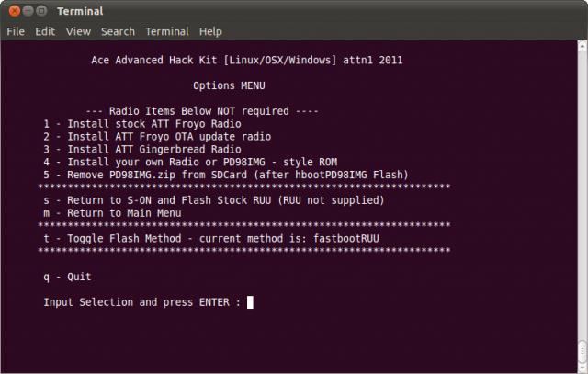Click the scrollbar down arrow
This screenshot has height=374, width=588.
582,368
